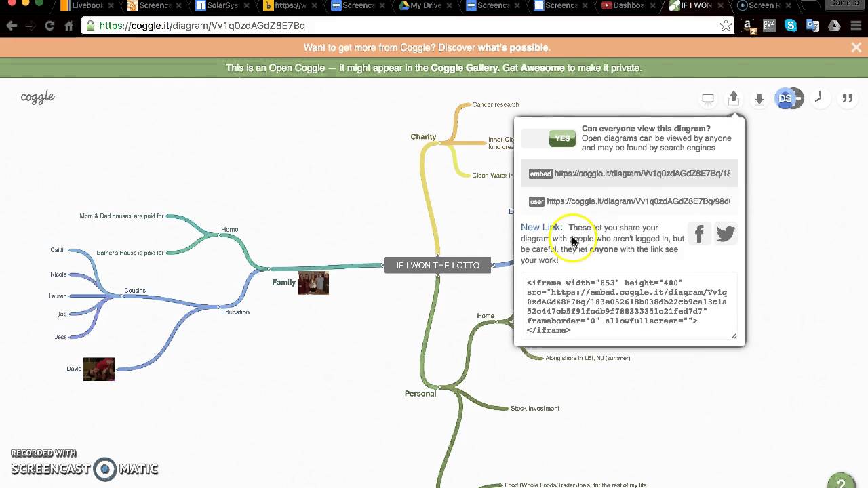The height and width of the screenshot is (488, 868).
Task: Select the Joe node
Action: pos(62,314)
